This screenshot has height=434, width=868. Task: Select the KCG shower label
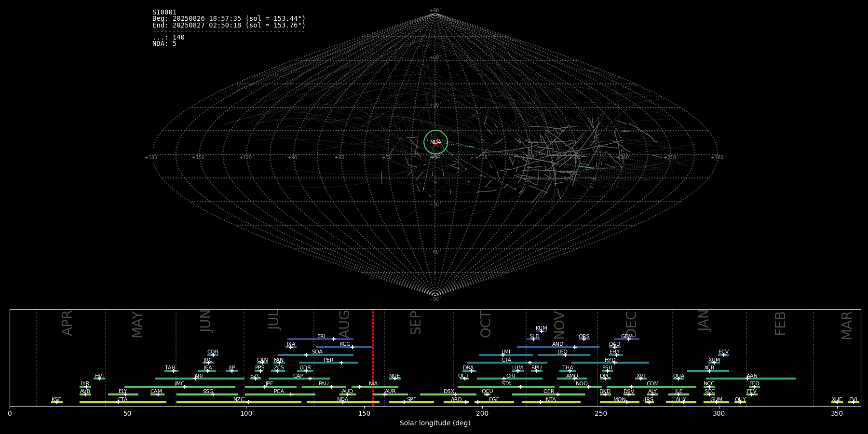pyautogui.click(x=345, y=344)
